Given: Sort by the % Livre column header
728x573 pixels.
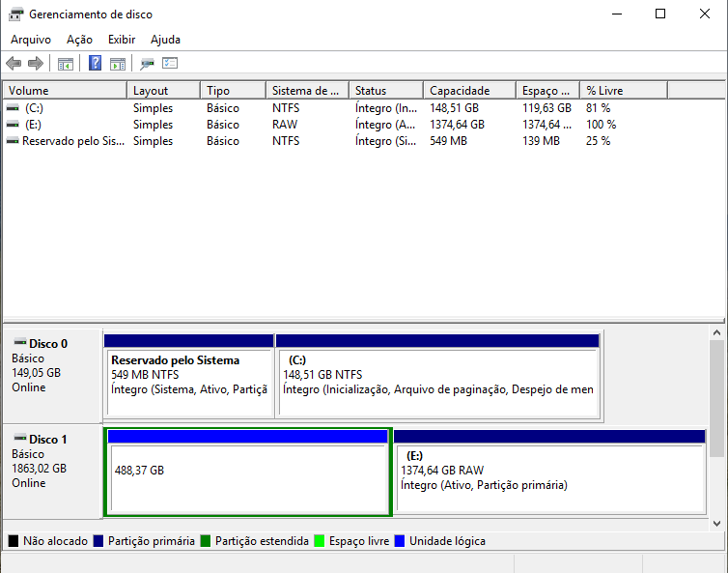Looking at the screenshot, I should 624,90.
